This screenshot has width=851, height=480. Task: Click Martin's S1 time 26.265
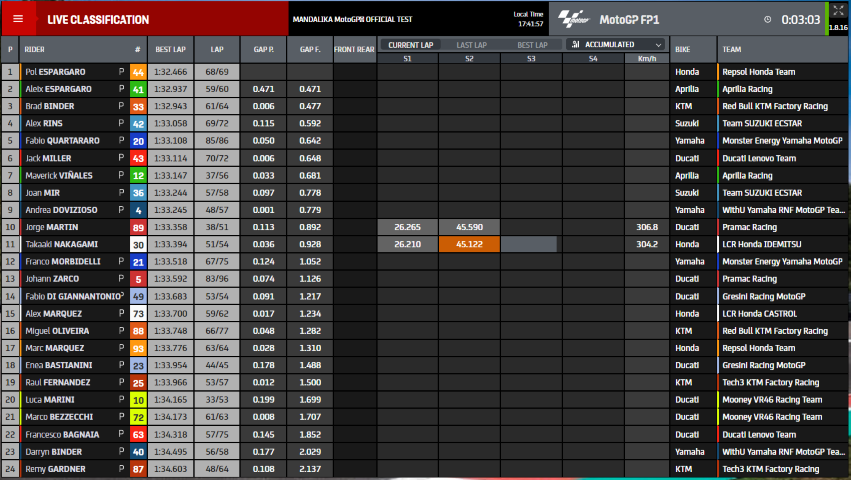[408, 227]
